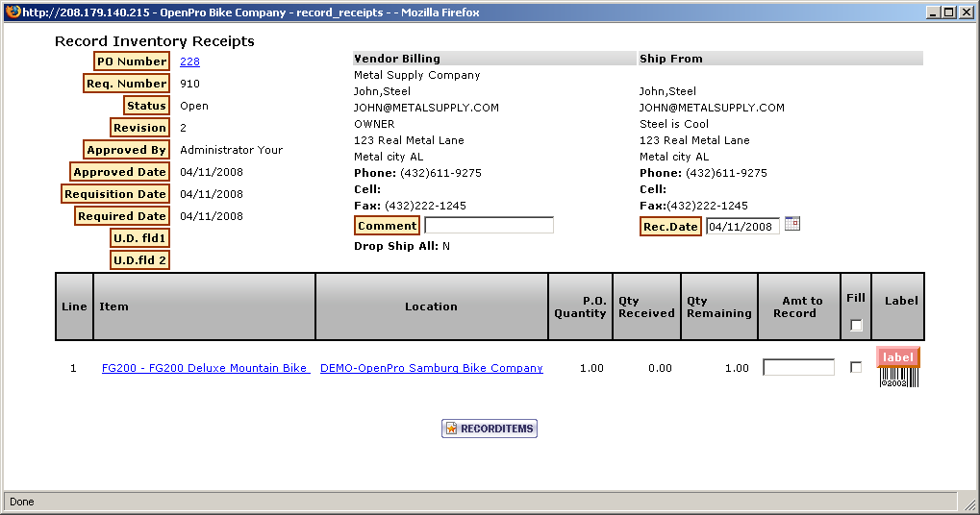The width and height of the screenshot is (980, 515).
Task: Click the PO Number label
Action: (132, 61)
